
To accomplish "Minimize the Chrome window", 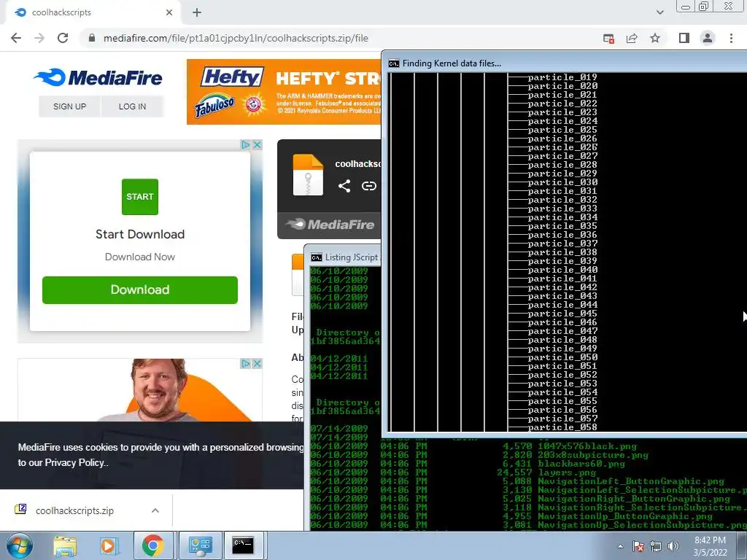I will coord(686,7).
